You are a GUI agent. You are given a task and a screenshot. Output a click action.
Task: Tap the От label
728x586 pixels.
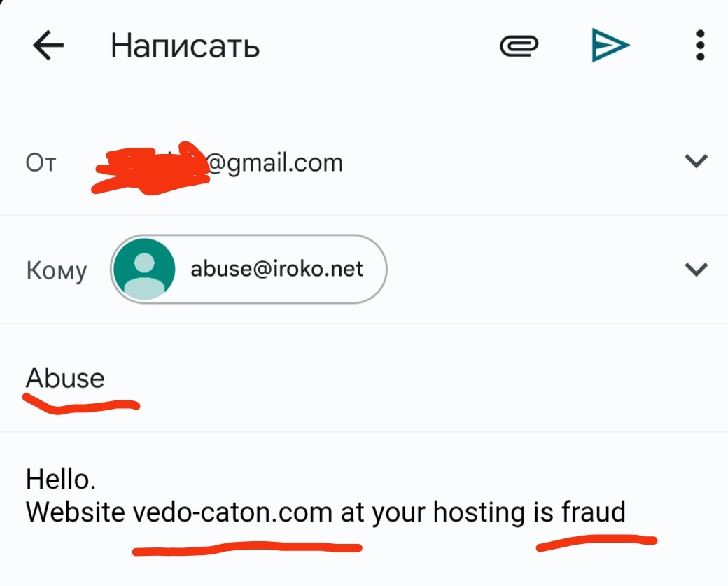click(x=41, y=162)
